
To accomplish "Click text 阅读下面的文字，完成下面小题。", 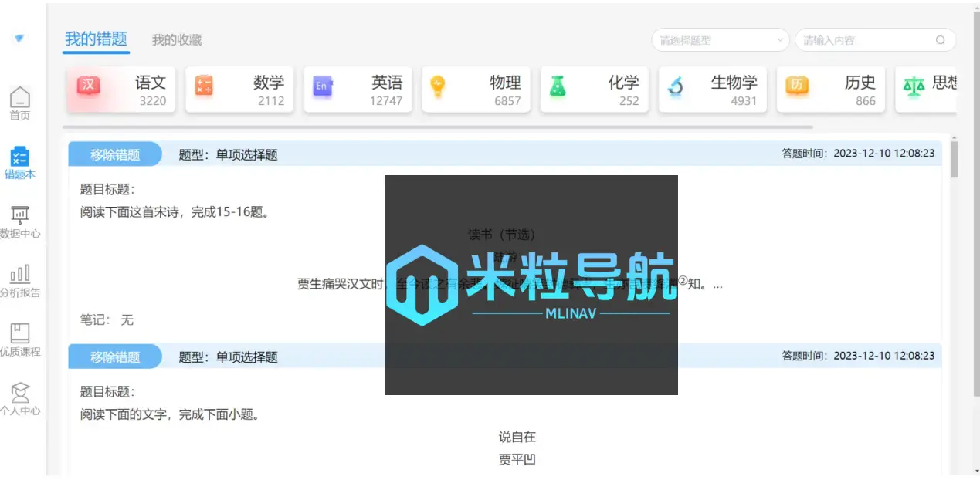I will 170,414.
